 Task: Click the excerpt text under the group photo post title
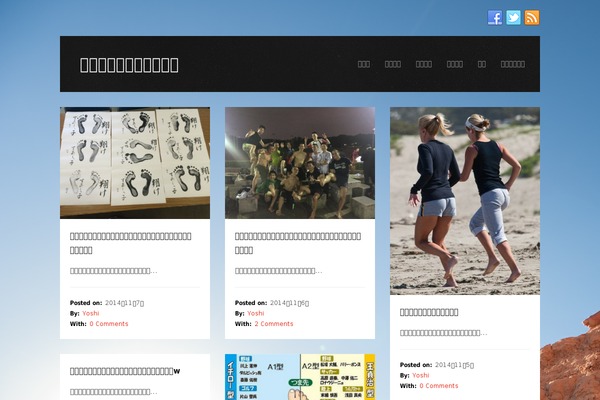pos(279,271)
